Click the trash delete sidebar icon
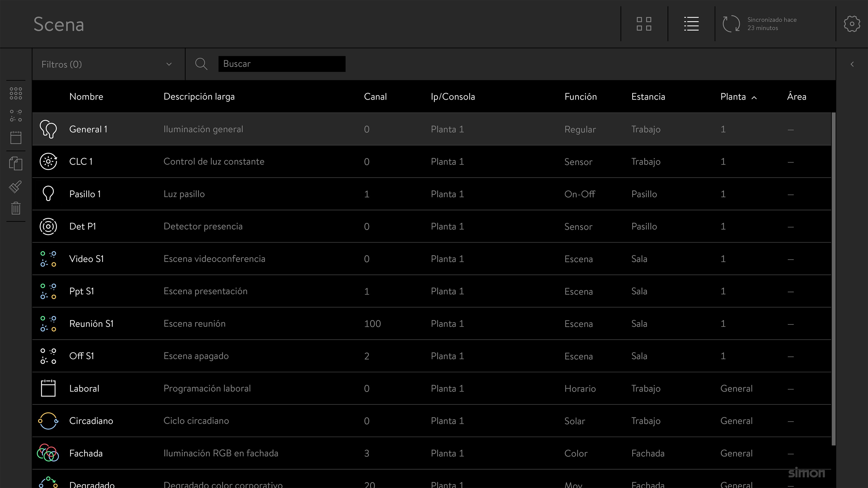The width and height of the screenshot is (868, 488). 16,208
